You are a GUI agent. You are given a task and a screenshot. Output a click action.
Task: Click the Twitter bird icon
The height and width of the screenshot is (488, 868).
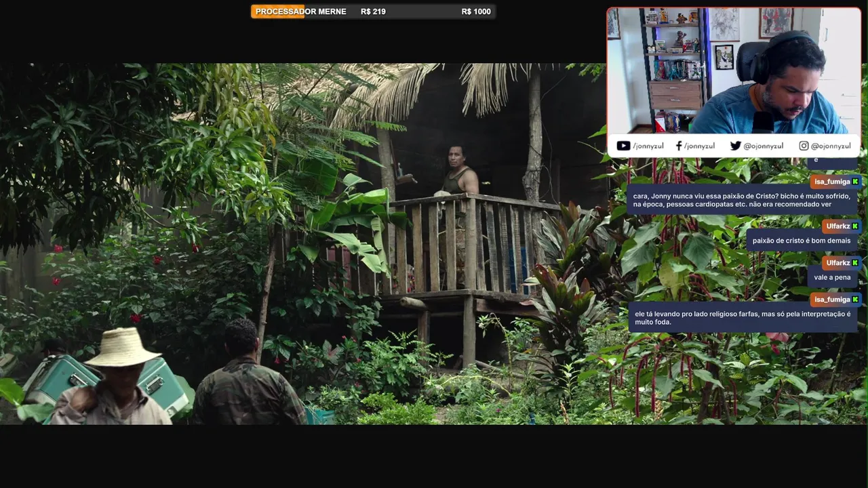tap(735, 146)
